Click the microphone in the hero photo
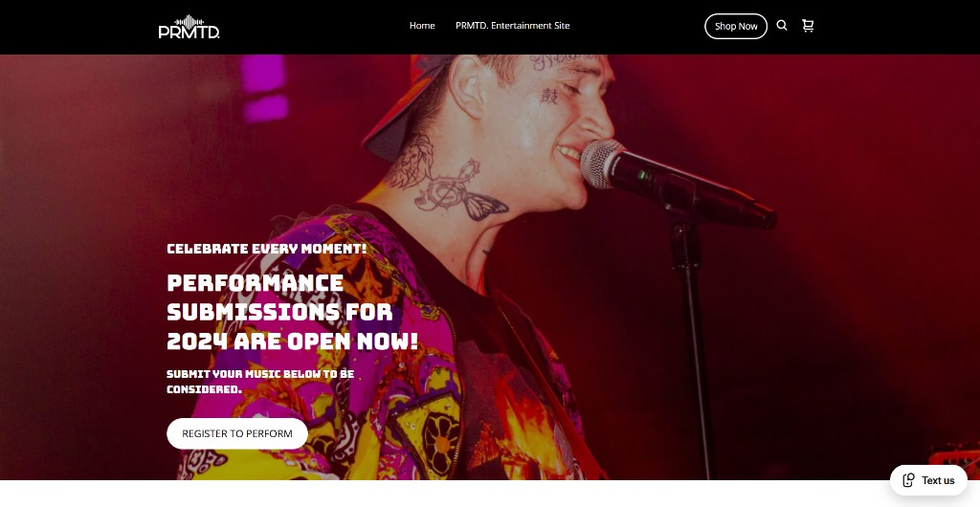Viewport: 980px width, 507px height. tap(679, 184)
